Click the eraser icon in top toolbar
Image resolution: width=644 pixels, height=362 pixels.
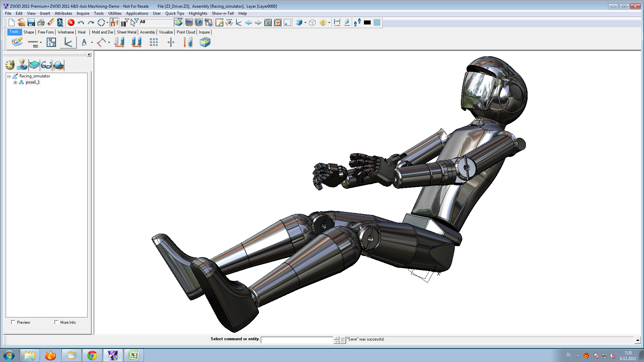pyautogui.click(x=51, y=22)
